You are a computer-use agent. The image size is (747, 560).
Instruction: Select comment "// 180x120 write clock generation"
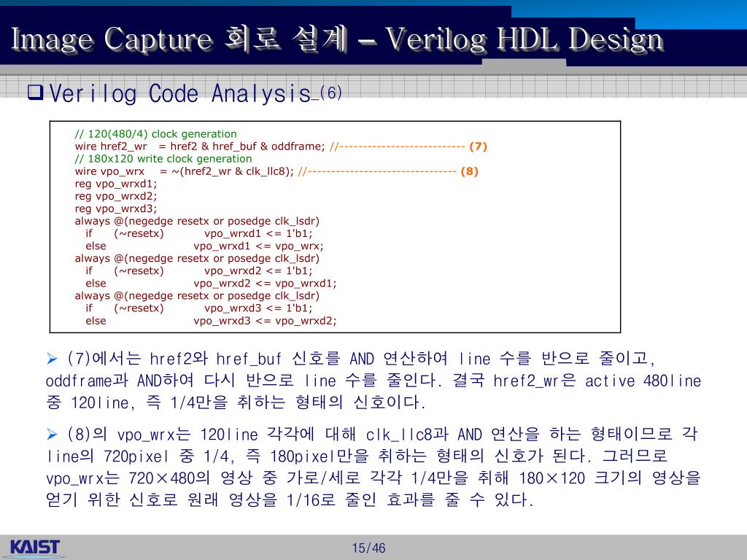coord(163,158)
